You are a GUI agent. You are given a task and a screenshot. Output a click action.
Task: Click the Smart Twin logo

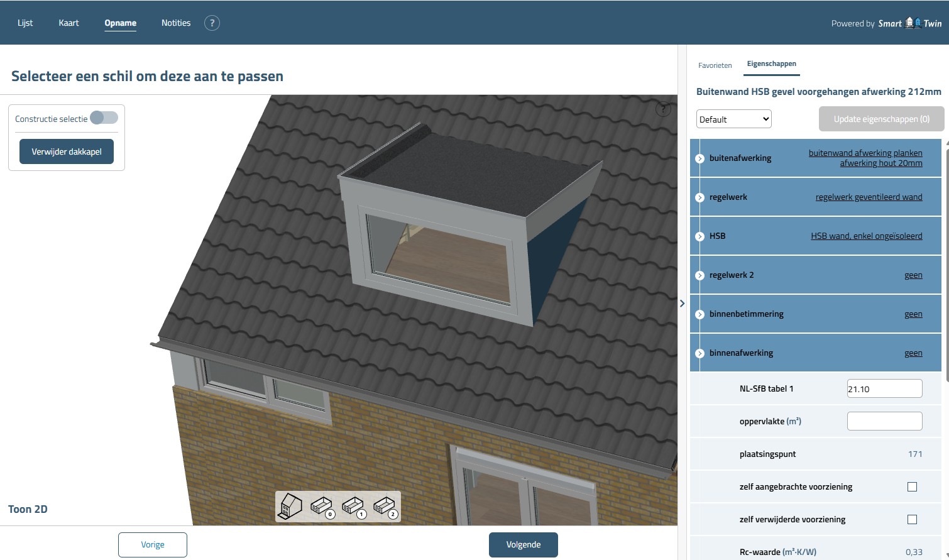pos(909,23)
